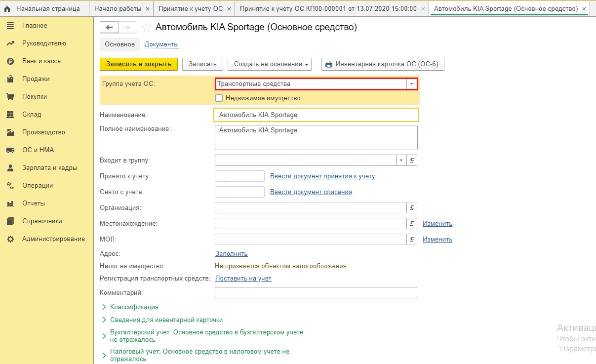The width and height of the screenshot is (596, 364).
Task: Click the Руководителю chart icon in the sidebar
Action: pos(10,43)
